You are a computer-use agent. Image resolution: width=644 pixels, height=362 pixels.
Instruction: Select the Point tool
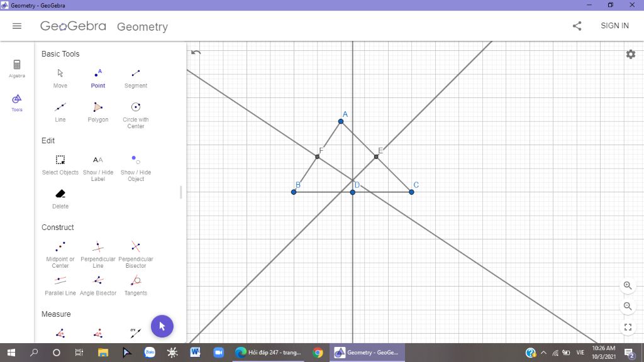click(97, 78)
